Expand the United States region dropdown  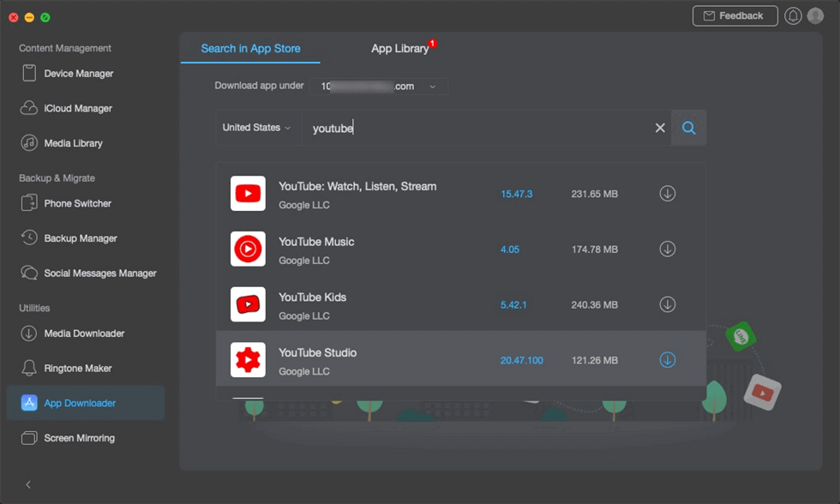(256, 128)
